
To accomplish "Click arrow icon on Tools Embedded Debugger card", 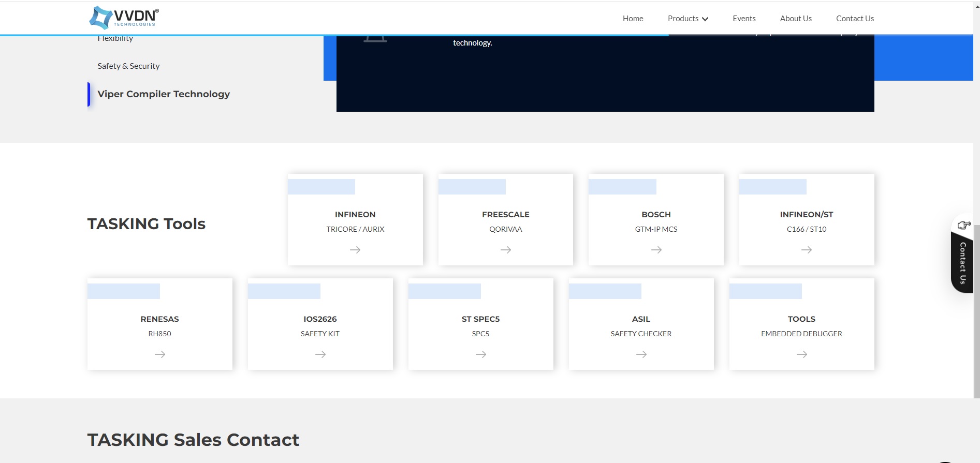I will coord(802,354).
